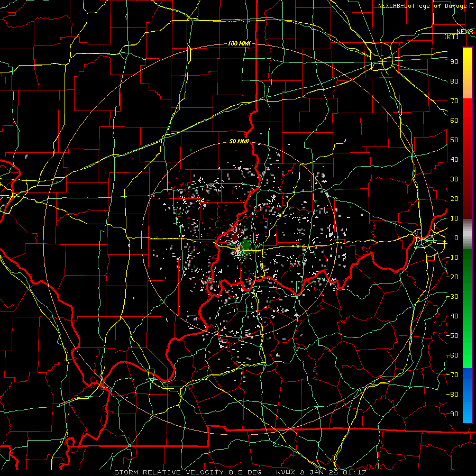Screen dimensions: 476x476
Task: Click the 100 NMI range ring label
Action: [x=239, y=43]
